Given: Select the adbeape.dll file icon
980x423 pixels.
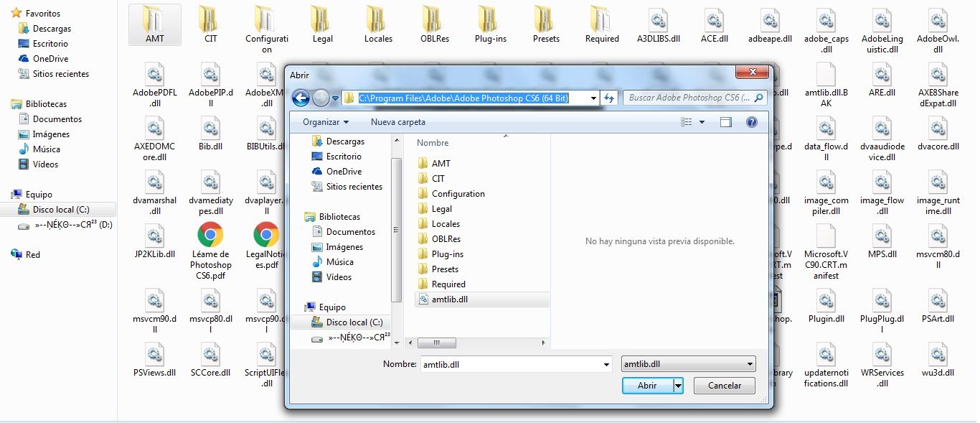Looking at the screenshot, I should (x=770, y=19).
